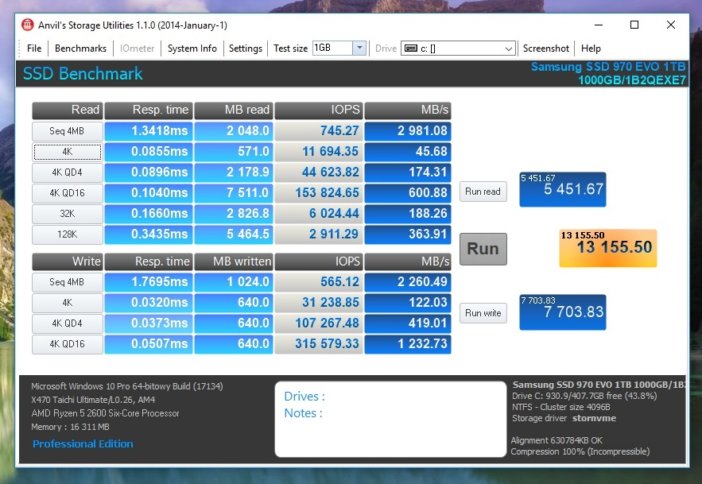This screenshot has height=484, width=702.
Task: Open the System Info menu
Action: [x=192, y=48]
